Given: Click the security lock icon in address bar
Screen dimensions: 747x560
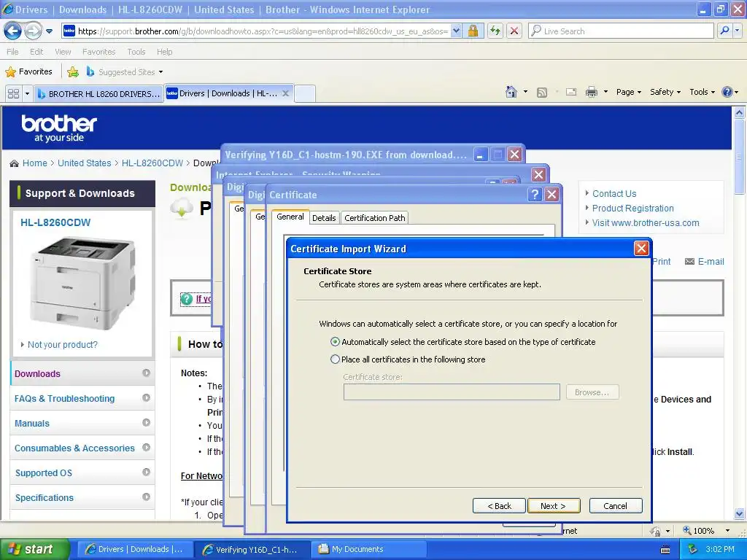Looking at the screenshot, I should pyautogui.click(x=473, y=31).
